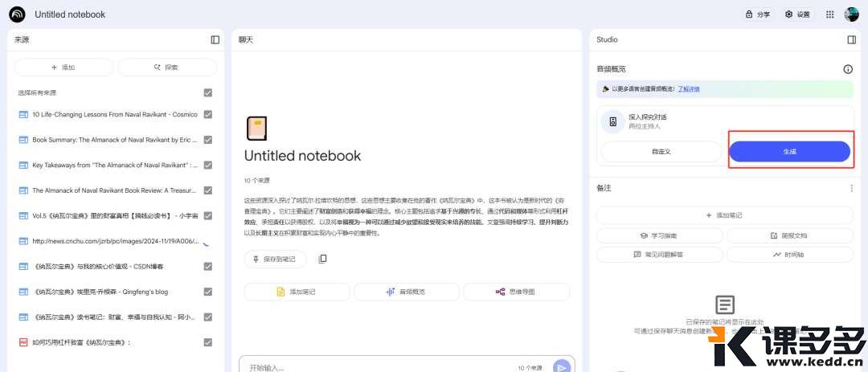The width and height of the screenshot is (868, 372).
Task: Click source icon for 10 Life-Changing Lessons
Action: (x=23, y=115)
